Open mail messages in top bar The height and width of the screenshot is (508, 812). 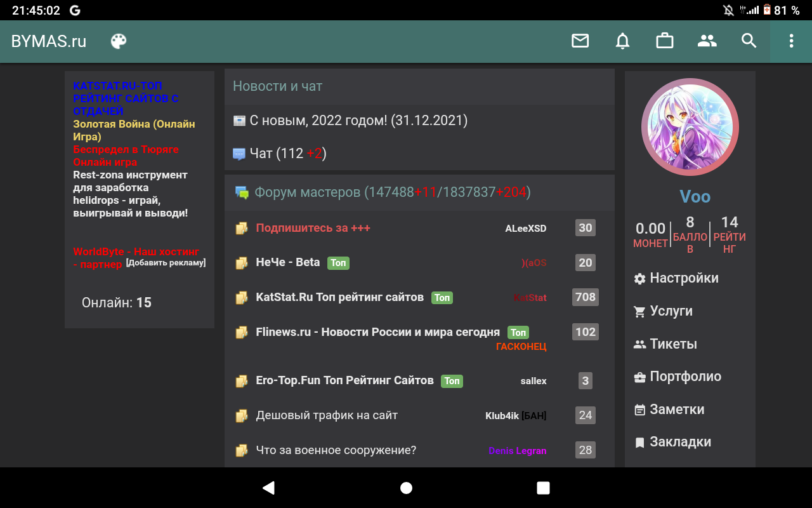[x=580, y=41]
